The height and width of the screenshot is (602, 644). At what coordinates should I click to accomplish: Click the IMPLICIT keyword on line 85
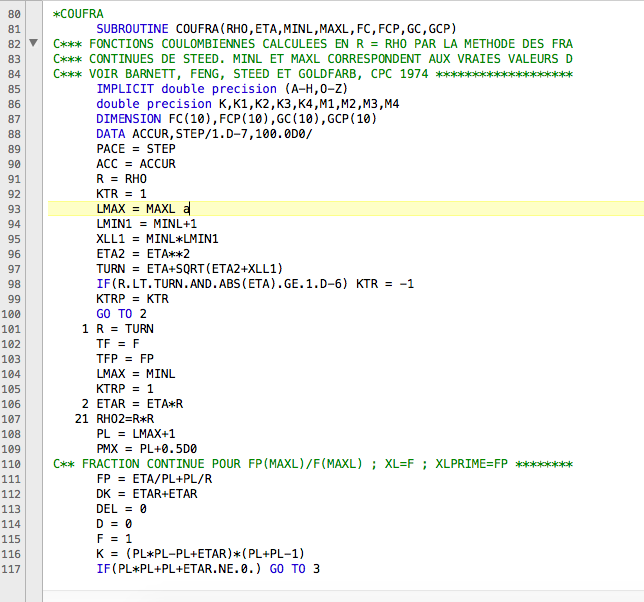(x=128, y=89)
